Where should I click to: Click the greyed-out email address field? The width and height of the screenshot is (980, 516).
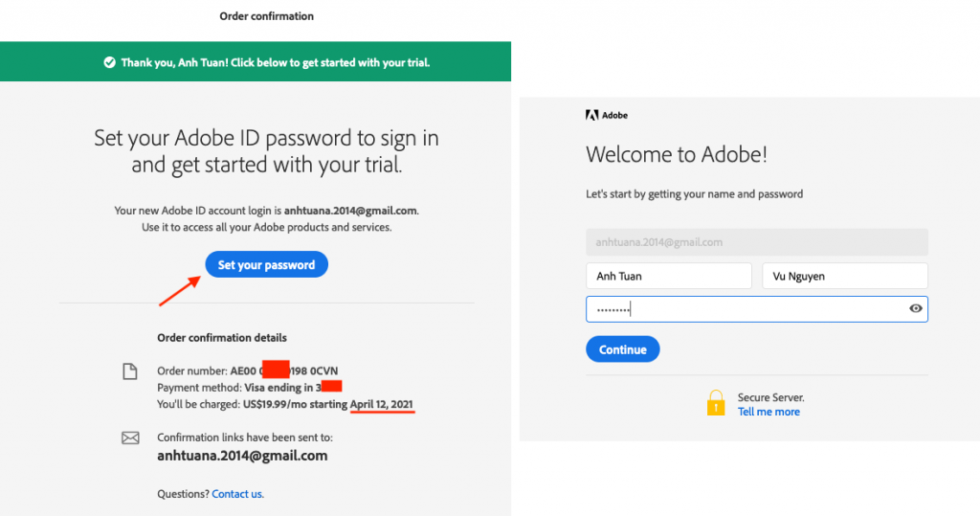[756, 242]
